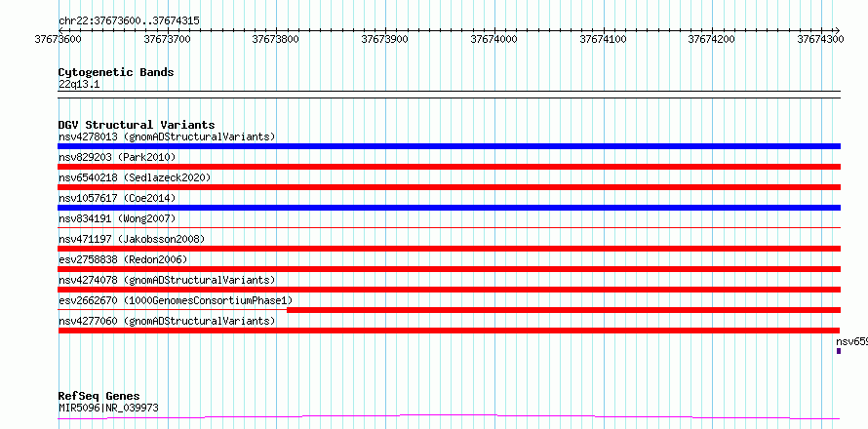Open the esv2758838 (Redon2006) label

coord(123,259)
